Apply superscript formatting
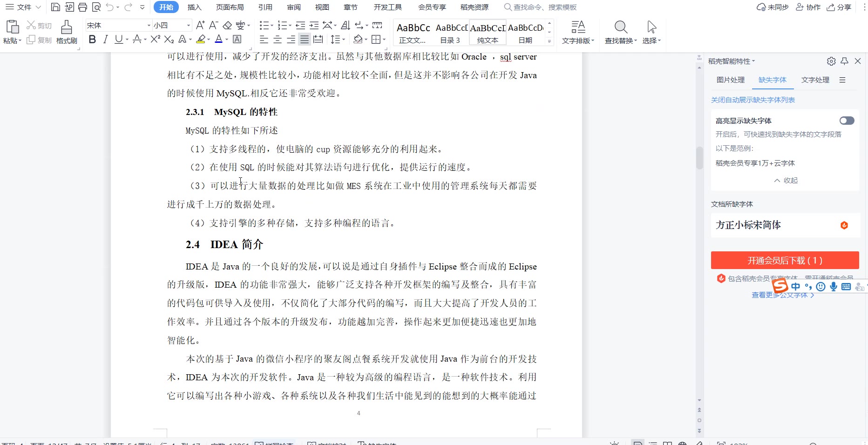Image resolution: width=868 pixels, height=445 pixels. (156, 40)
